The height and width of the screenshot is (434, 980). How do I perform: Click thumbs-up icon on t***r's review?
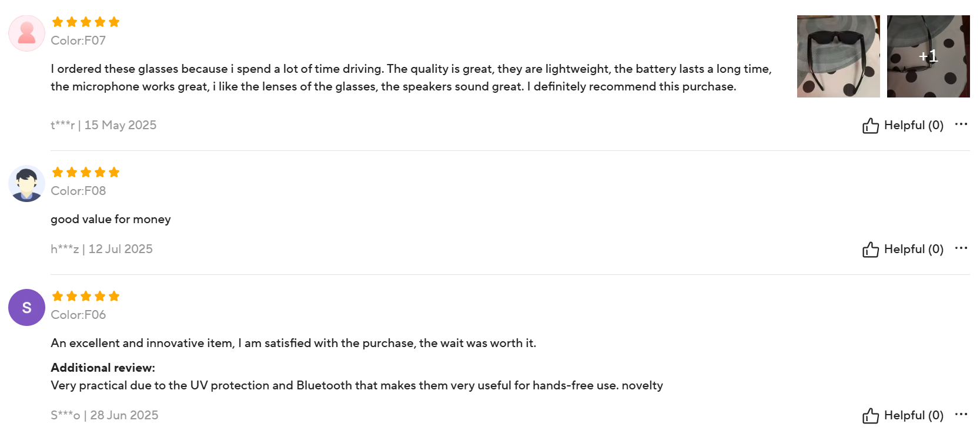point(870,126)
